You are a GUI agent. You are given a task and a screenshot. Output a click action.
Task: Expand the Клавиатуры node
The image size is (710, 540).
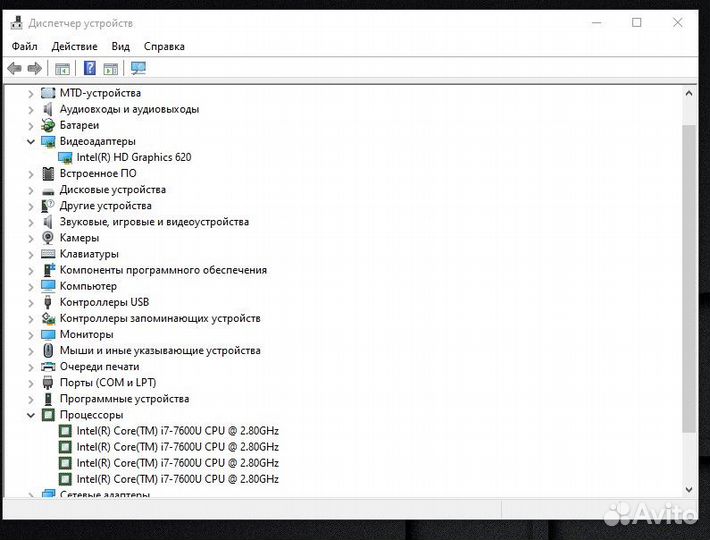(30, 254)
